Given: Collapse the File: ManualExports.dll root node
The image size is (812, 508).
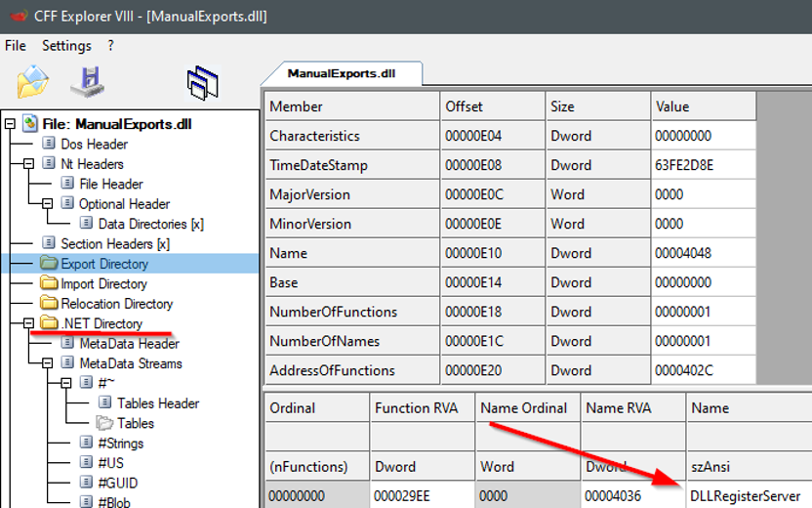Looking at the screenshot, I should point(10,124).
